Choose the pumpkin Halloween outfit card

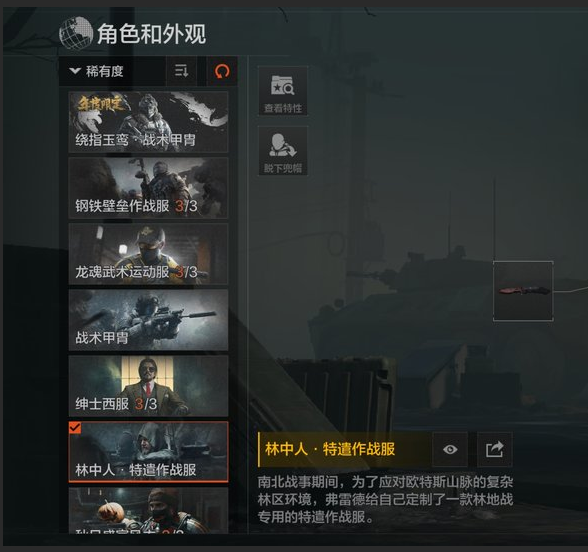coord(148,510)
